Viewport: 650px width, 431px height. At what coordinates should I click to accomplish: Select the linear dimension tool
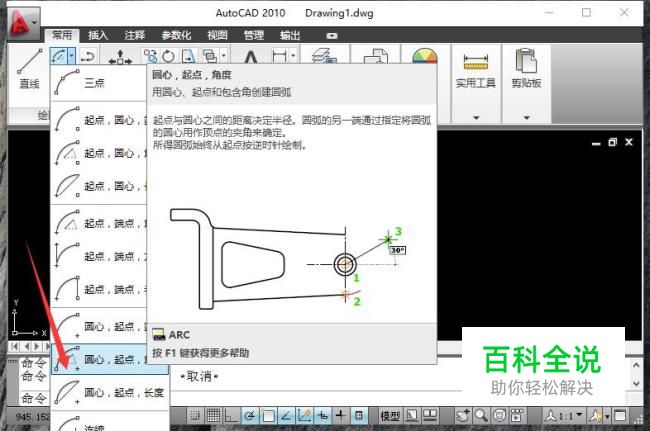[x=280, y=56]
